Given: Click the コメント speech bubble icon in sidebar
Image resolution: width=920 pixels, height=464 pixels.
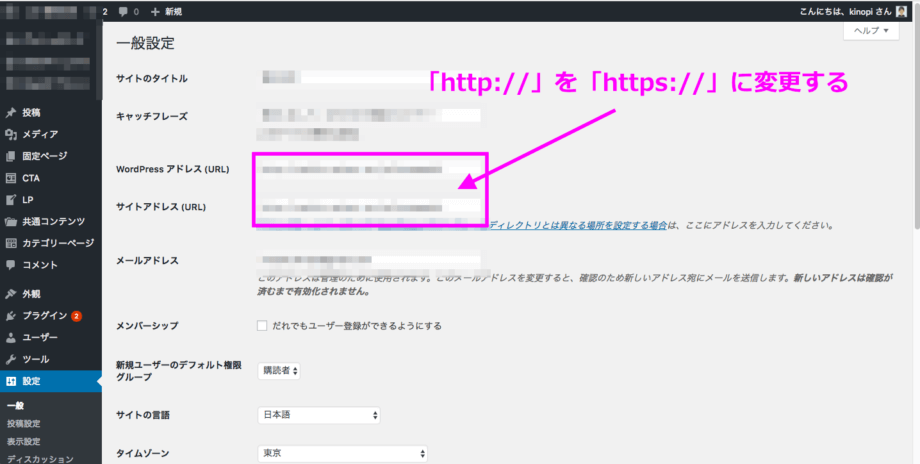Looking at the screenshot, I should click(10, 265).
